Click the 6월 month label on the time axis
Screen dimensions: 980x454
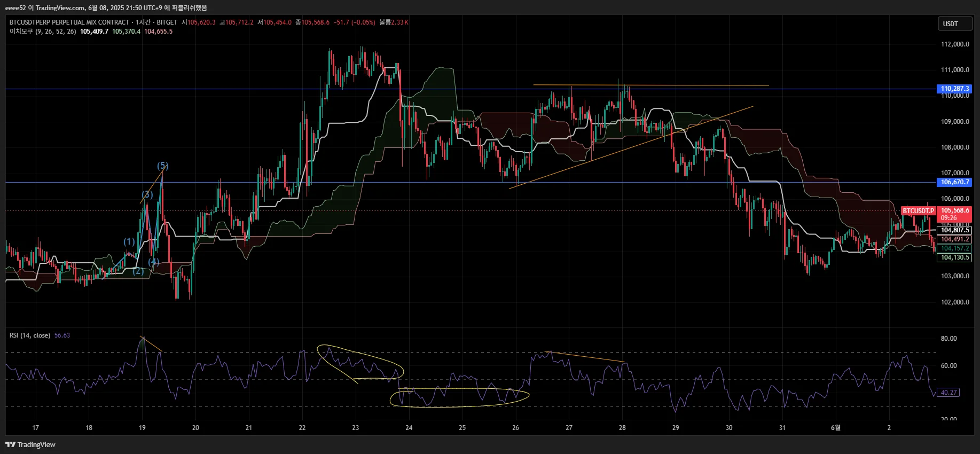pos(836,428)
